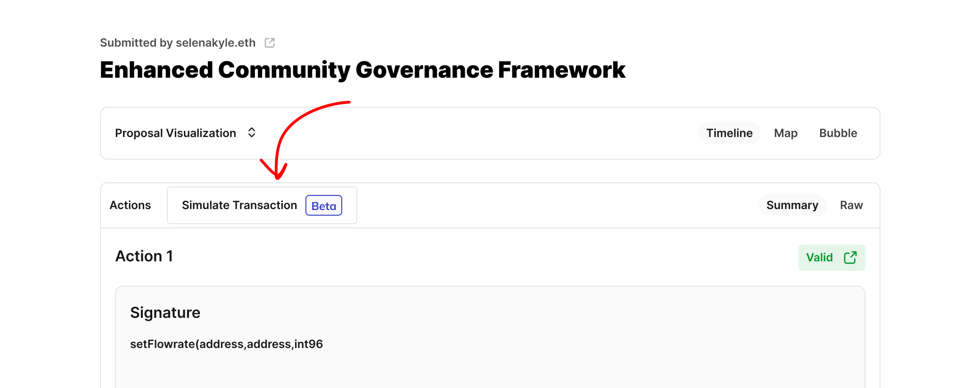Click Submitted by selenakyle.eth text
Screen dimensions: 980x388
click(178, 43)
